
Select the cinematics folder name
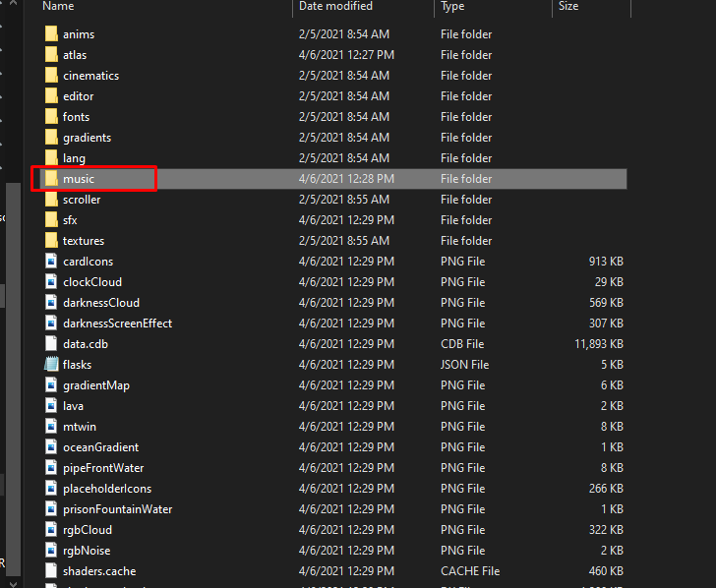[x=90, y=76]
